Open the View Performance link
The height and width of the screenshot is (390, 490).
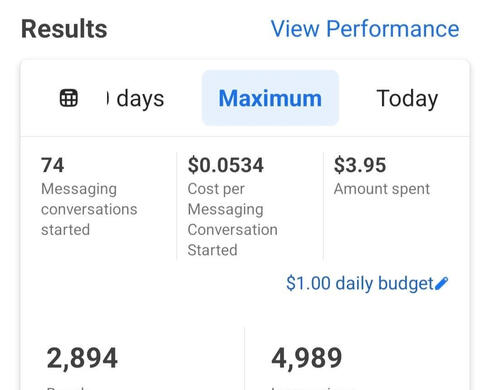click(365, 29)
